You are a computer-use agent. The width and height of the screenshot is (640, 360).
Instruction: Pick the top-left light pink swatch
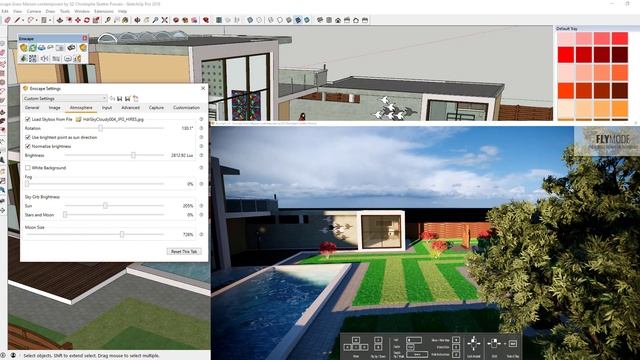pyautogui.click(x=566, y=39)
